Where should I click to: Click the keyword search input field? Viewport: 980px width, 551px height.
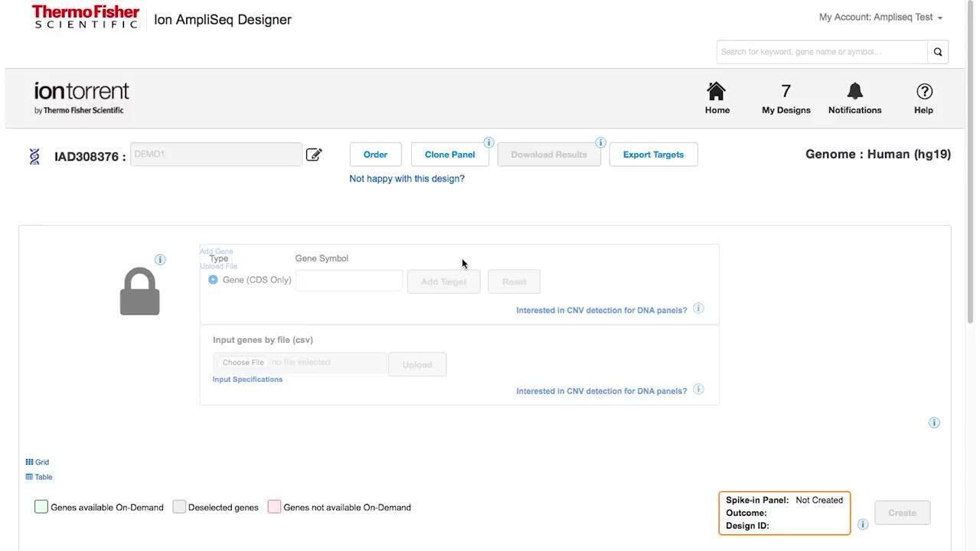(x=822, y=52)
